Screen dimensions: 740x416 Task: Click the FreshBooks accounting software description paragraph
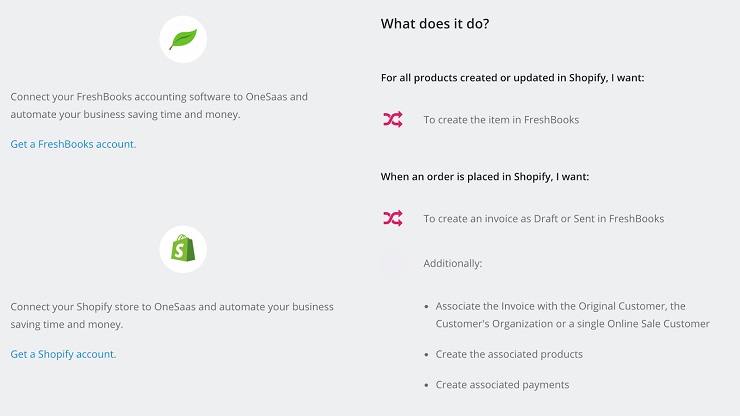pos(159,105)
